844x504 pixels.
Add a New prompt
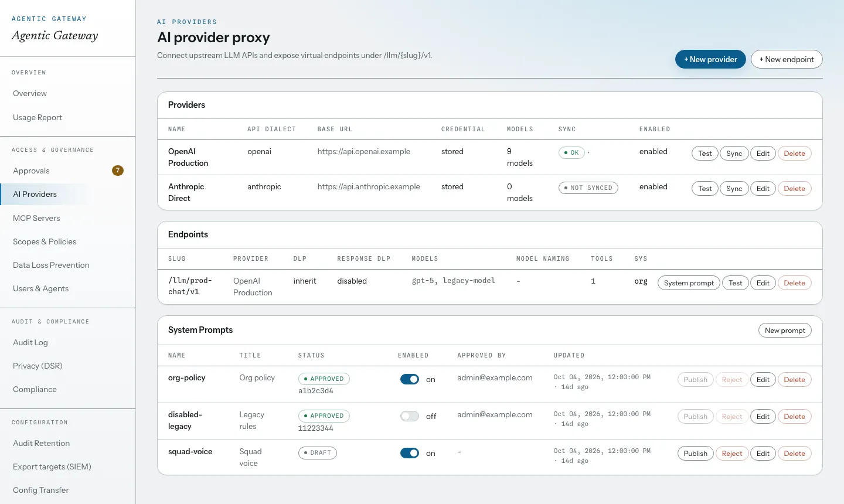click(x=785, y=331)
